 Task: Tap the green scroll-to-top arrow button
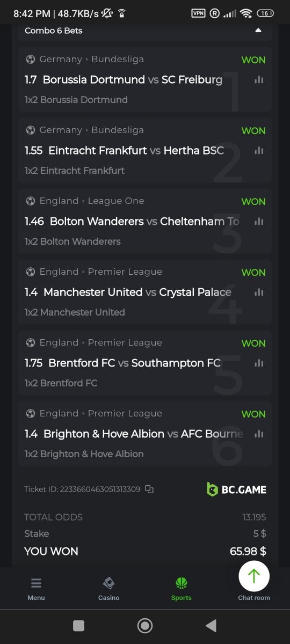[254, 576]
